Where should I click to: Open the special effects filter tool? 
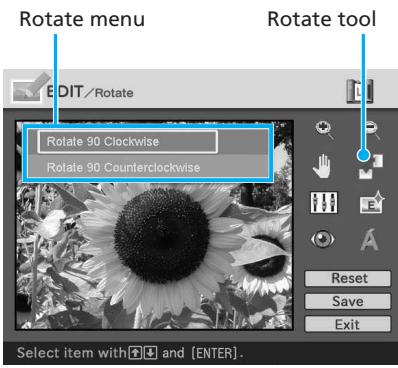(x=372, y=202)
